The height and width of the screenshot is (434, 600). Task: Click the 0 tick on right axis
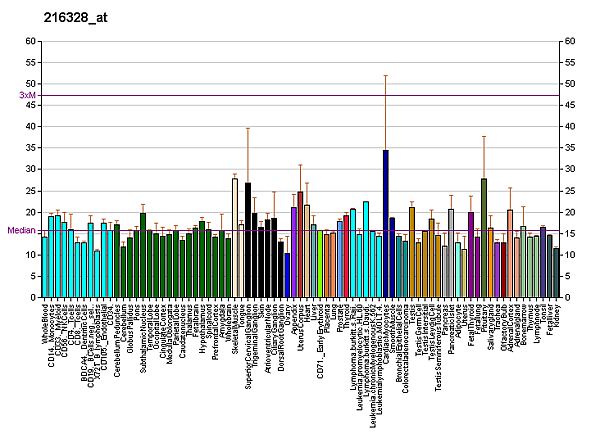point(567,298)
